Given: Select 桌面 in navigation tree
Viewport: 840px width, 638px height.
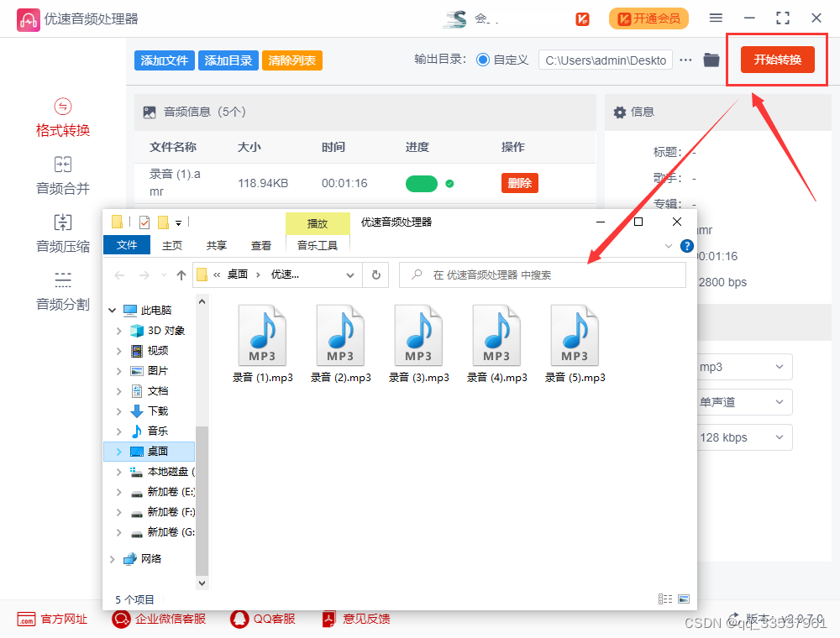Looking at the screenshot, I should click(x=150, y=452).
